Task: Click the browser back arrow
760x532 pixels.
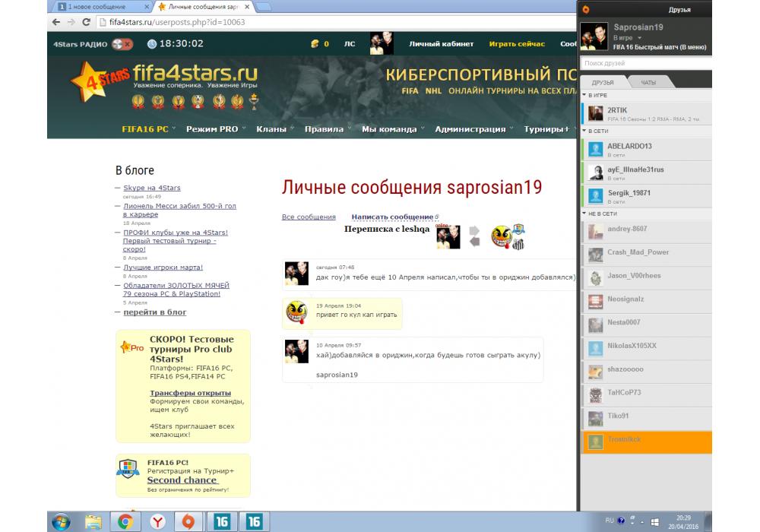Action: pos(55,23)
